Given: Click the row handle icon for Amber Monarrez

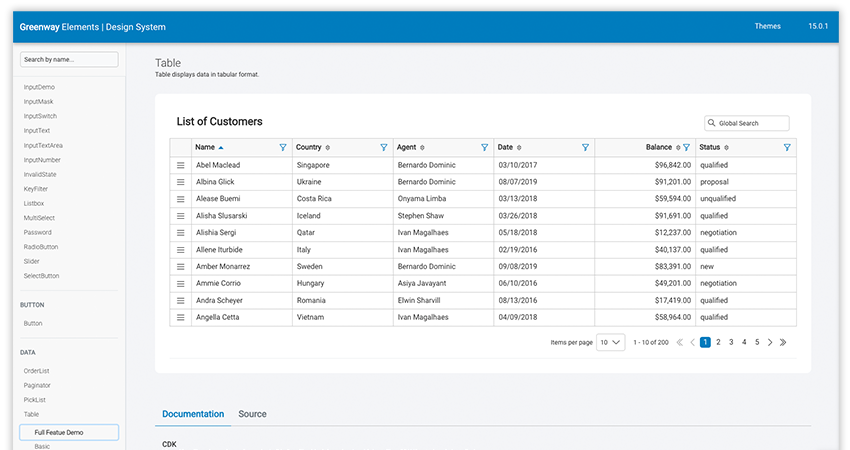Looking at the screenshot, I should (181, 267).
